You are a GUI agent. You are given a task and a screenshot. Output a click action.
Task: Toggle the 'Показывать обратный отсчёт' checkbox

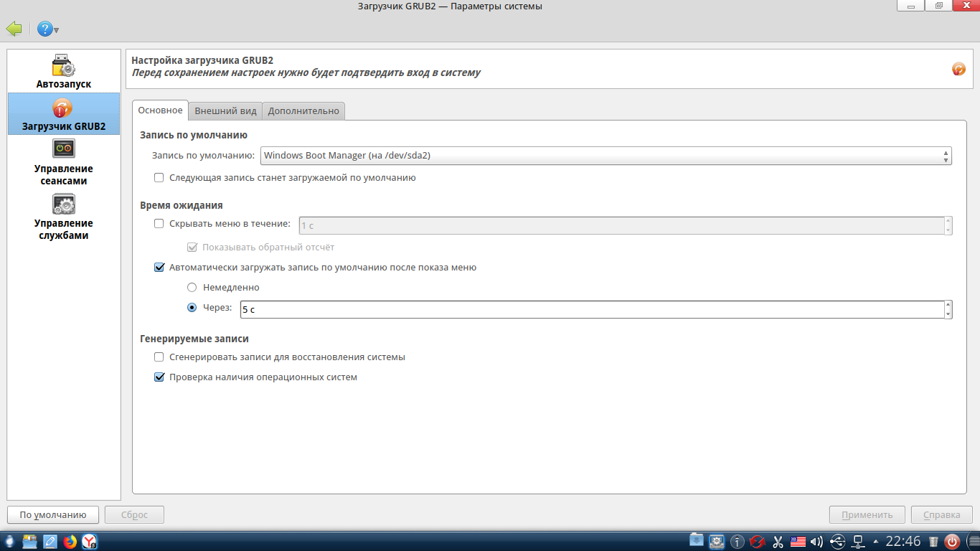click(192, 247)
